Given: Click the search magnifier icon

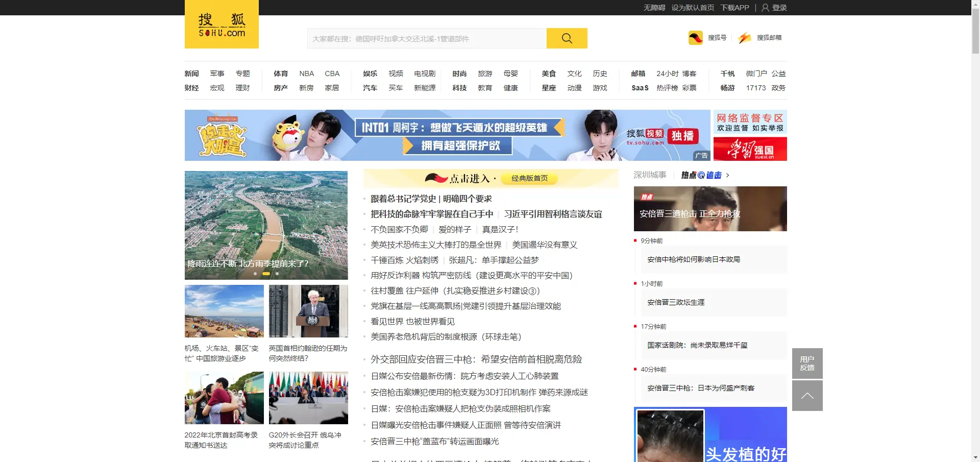Looking at the screenshot, I should click(566, 38).
